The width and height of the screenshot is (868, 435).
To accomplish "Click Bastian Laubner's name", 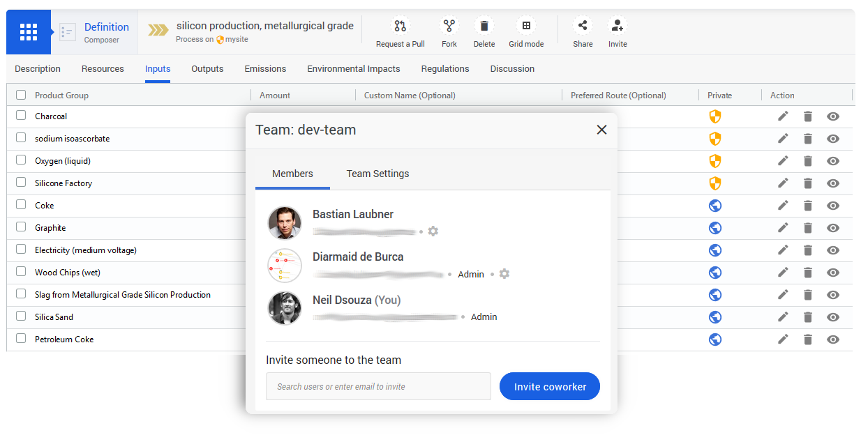I will coord(353,215).
